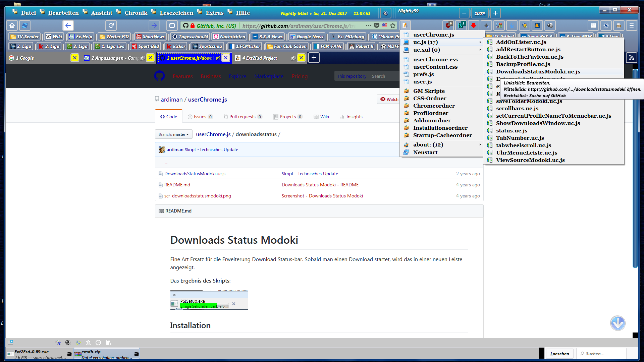This screenshot has height=362, width=644.
Task: Open the hamburger application menu
Action: click(x=632, y=25)
